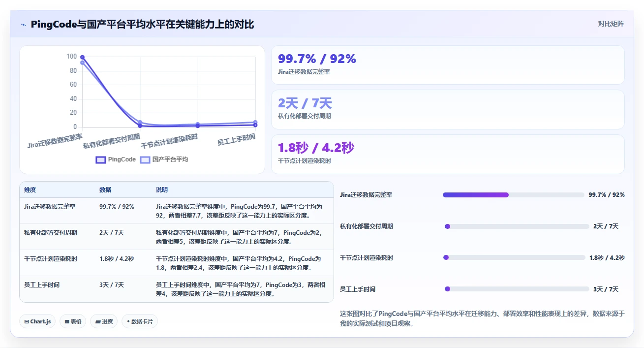The height and width of the screenshot is (348, 644).
Task: Click the 员工上手时间 table row label
Action: click(x=42, y=285)
